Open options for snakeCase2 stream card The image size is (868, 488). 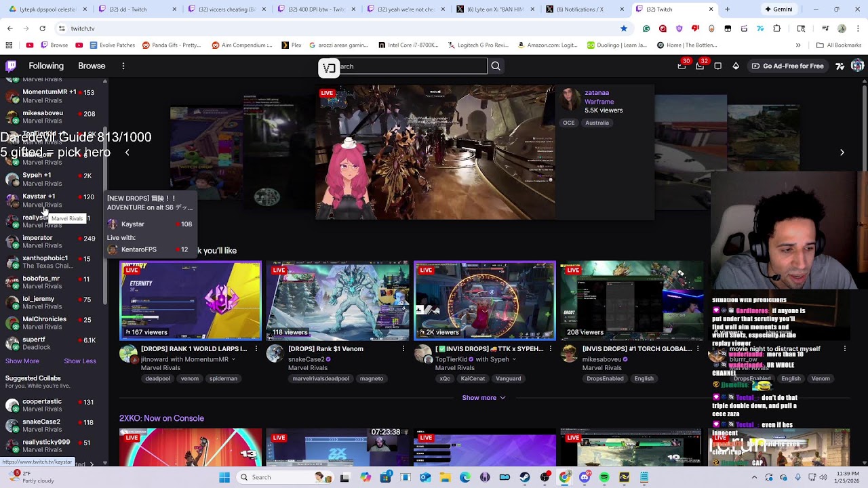pos(403,348)
